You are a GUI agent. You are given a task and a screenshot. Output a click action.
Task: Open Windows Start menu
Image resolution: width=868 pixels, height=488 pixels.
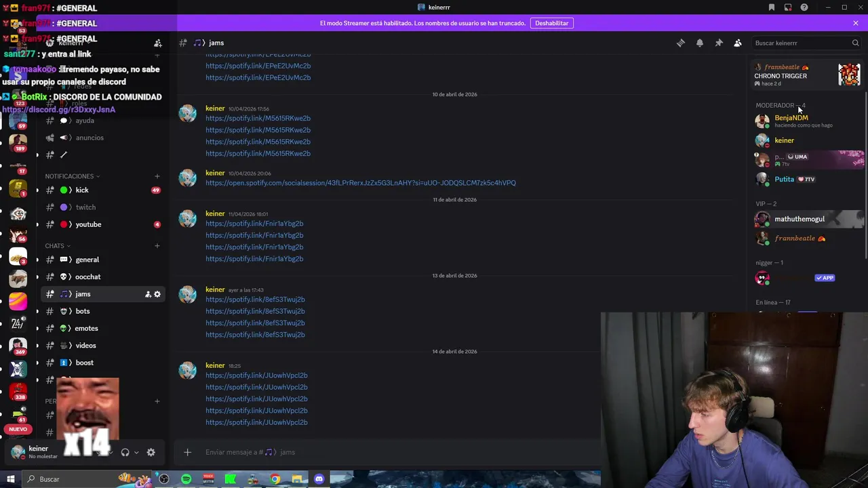pyautogui.click(x=10, y=479)
